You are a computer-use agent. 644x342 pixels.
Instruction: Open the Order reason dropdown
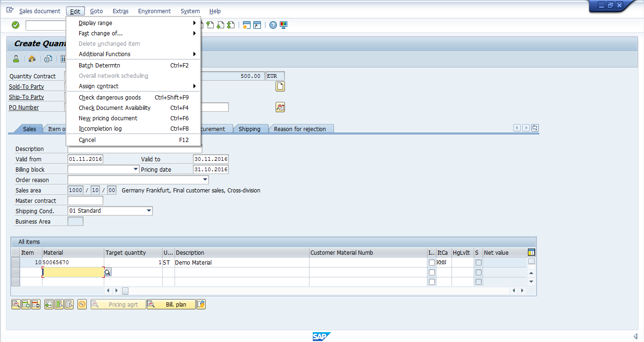click(x=205, y=180)
